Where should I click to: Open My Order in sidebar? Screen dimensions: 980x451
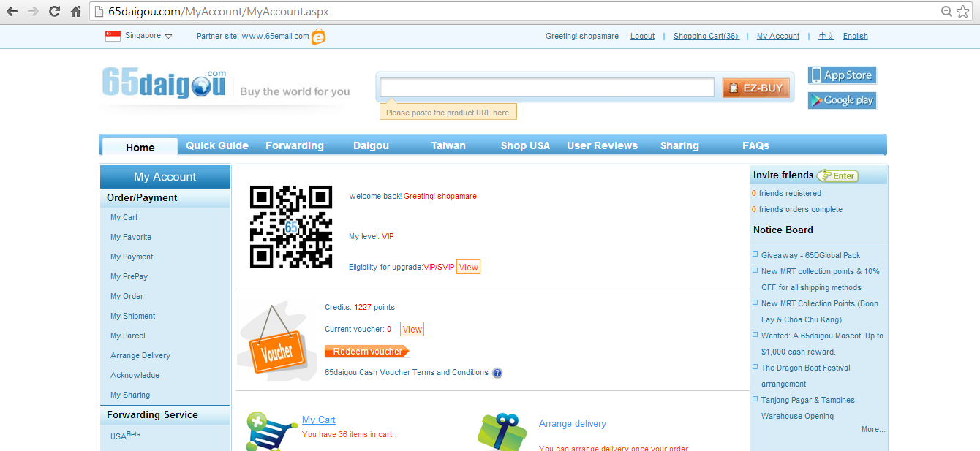(x=127, y=296)
